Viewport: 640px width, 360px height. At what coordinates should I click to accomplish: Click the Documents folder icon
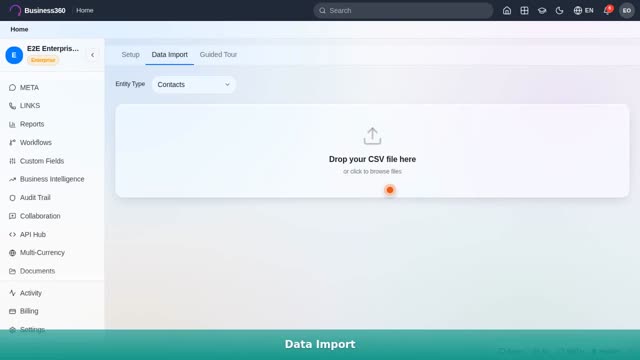pos(12,271)
